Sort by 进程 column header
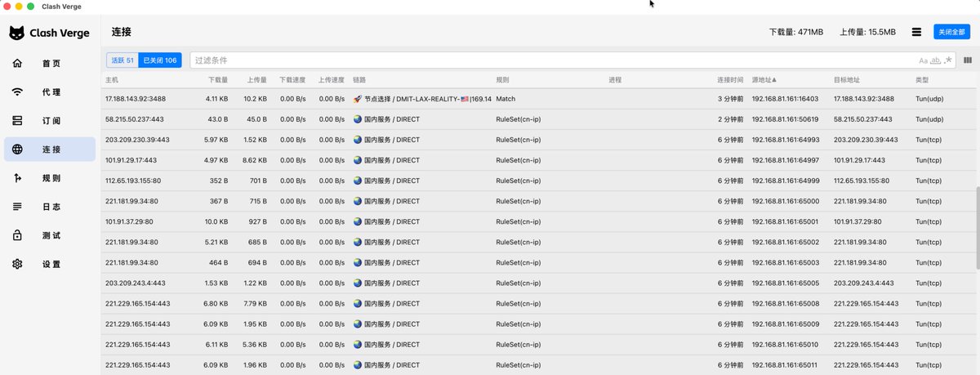Screen dimensions: 980x375 point(615,80)
